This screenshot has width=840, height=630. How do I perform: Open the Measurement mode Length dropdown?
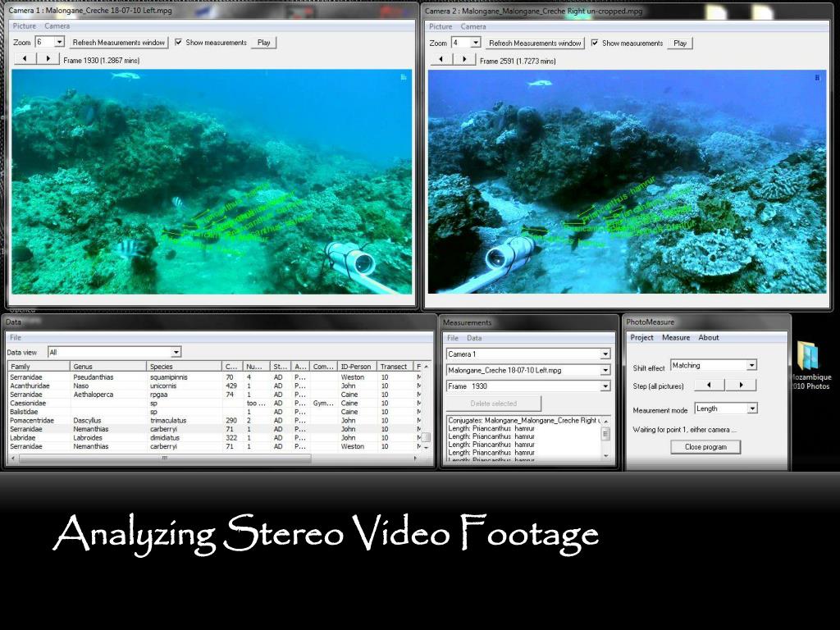752,409
